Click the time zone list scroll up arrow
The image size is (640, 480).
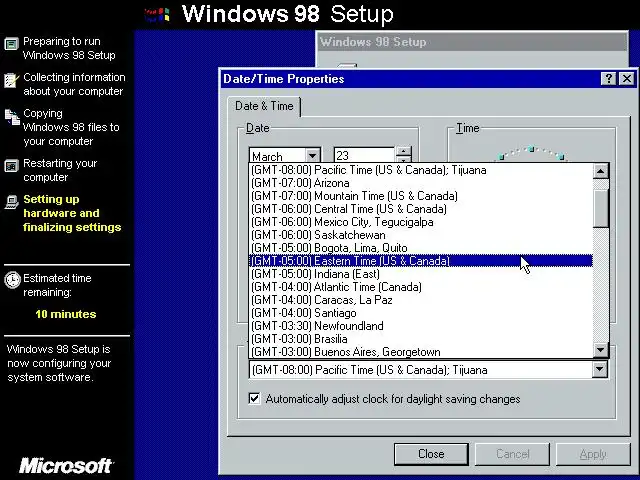pos(600,171)
